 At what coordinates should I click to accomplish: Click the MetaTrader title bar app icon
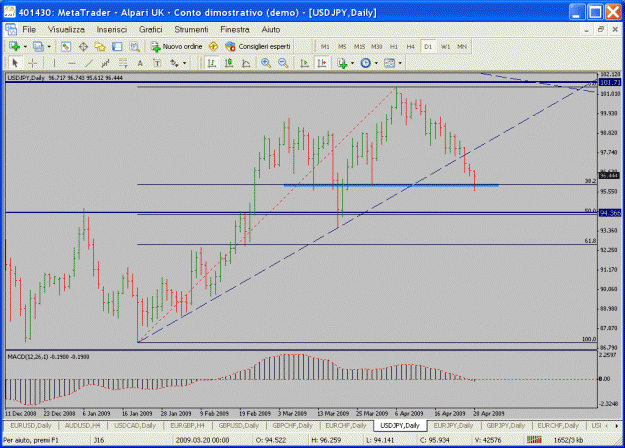tap(10, 12)
